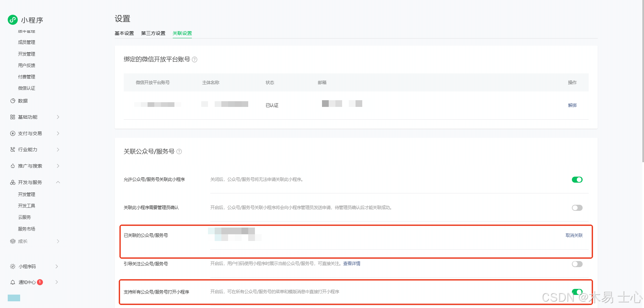Select the 数据 clock icon in sidebar
This screenshot has width=644, height=308.
pos(12,101)
